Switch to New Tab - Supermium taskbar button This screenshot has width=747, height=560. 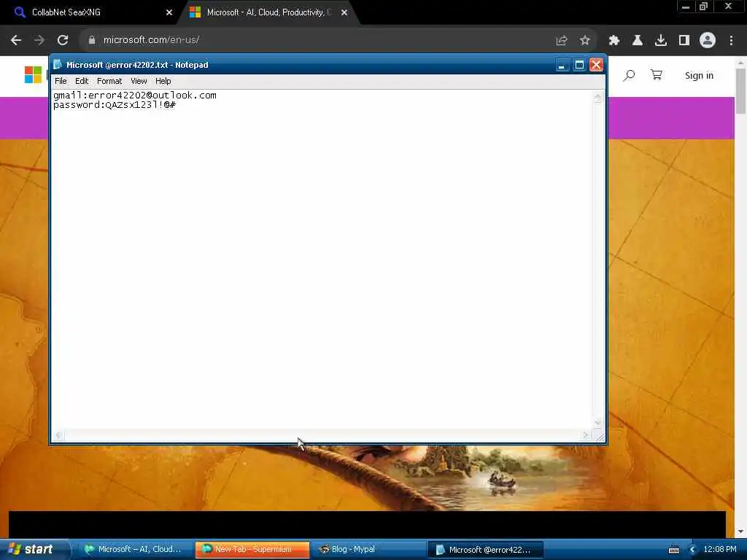[252, 550]
